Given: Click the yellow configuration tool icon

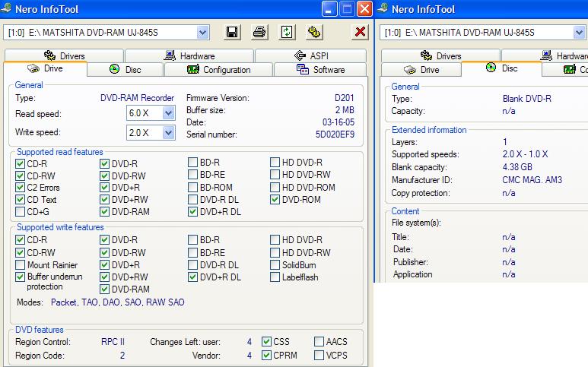Looking at the screenshot, I should click(x=314, y=32).
